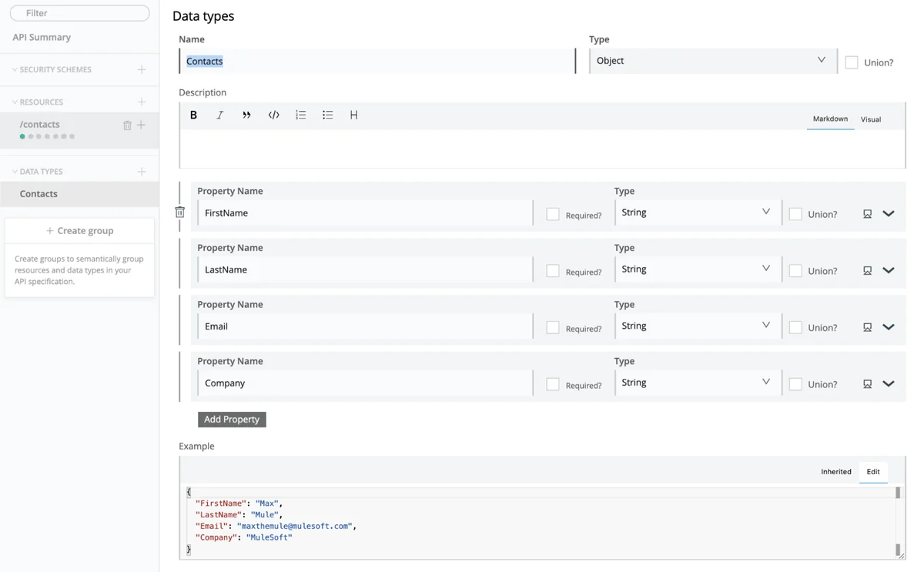The height and width of the screenshot is (572, 924).
Task: Mark FirstName as required
Action: click(553, 214)
